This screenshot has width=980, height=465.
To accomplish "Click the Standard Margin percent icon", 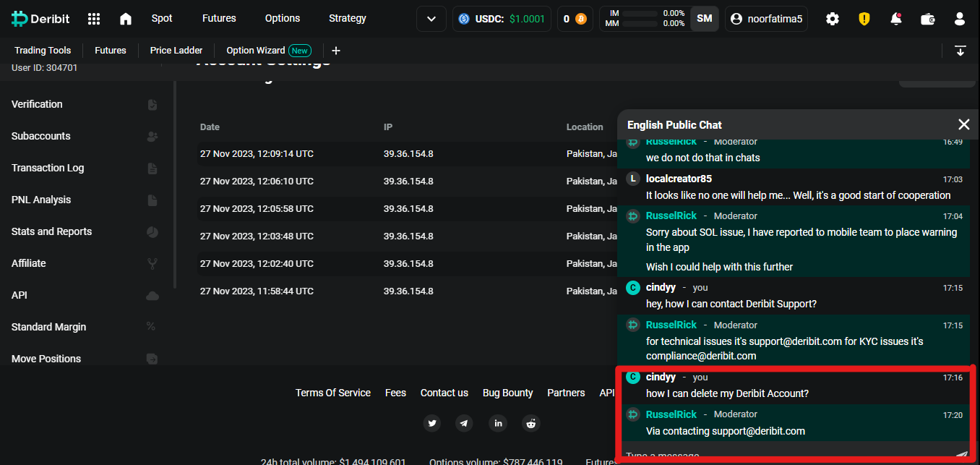I will [x=151, y=327].
